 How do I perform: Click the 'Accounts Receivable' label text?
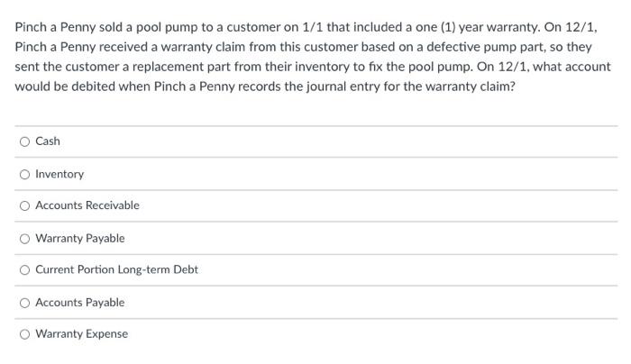87,205
